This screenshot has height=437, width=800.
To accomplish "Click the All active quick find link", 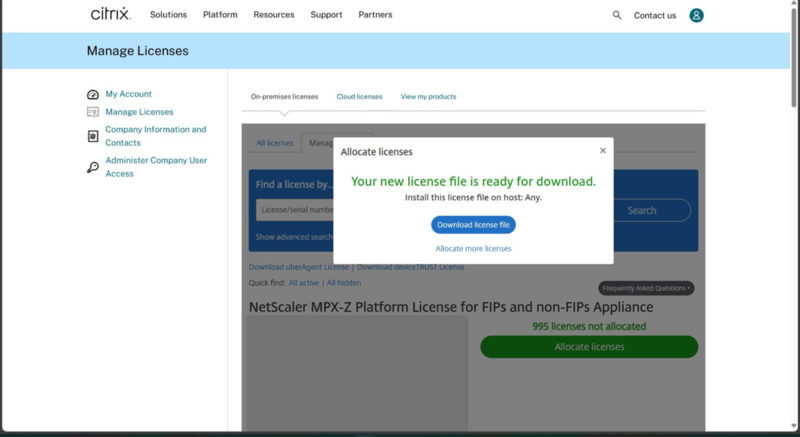I will (304, 283).
